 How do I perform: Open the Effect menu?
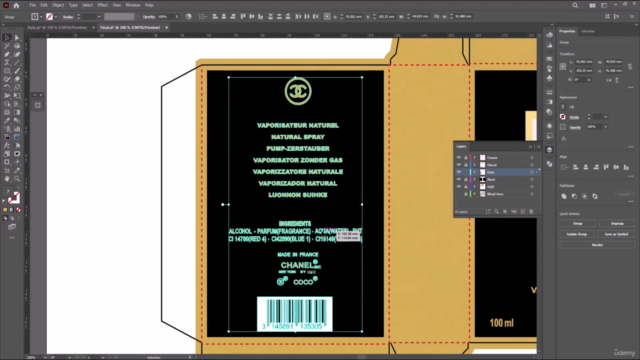(x=102, y=5)
